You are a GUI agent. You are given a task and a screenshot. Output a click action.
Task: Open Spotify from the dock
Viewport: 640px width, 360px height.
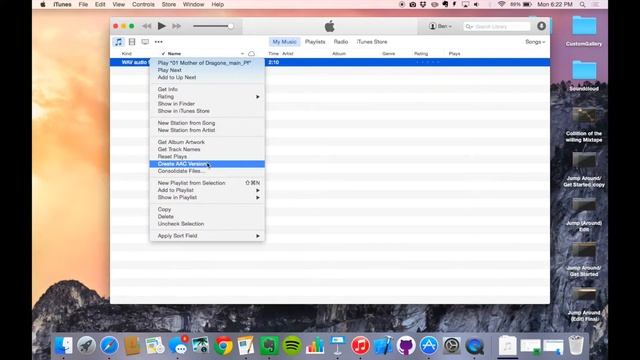292,346
